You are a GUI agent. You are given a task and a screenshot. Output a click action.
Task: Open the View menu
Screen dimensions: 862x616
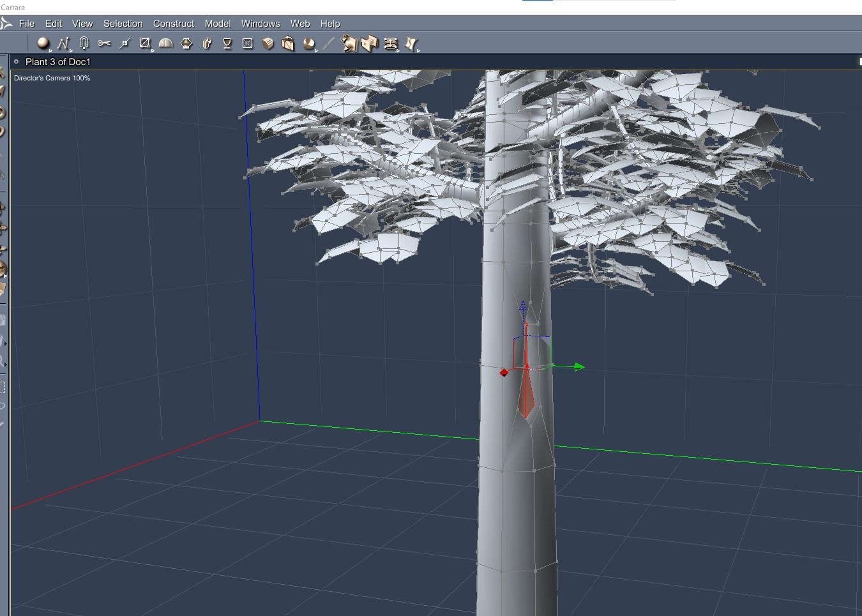pyautogui.click(x=82, y=24)
